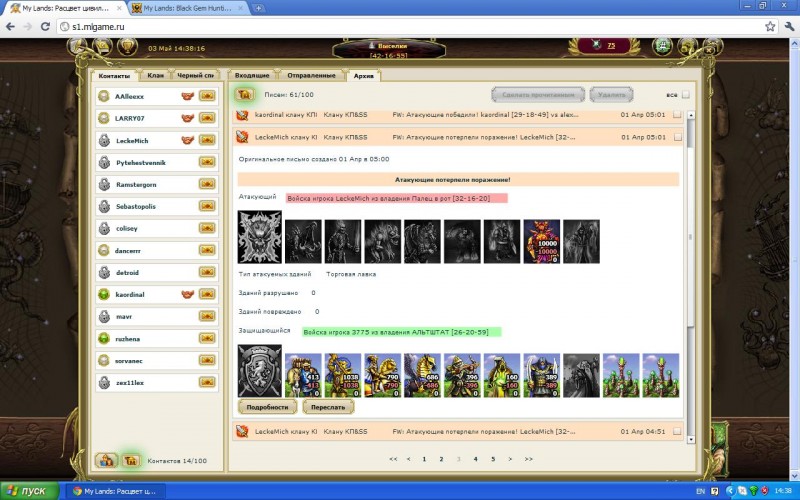Click the Переслать button
This screenshot has height=500, width=800.
pyautogui.click(x=328, y=407)
